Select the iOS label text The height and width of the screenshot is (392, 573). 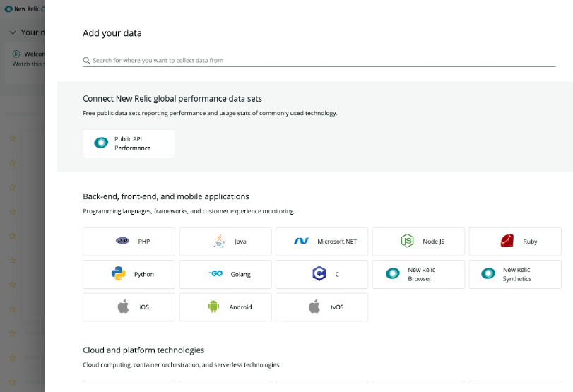coord(144,307)
